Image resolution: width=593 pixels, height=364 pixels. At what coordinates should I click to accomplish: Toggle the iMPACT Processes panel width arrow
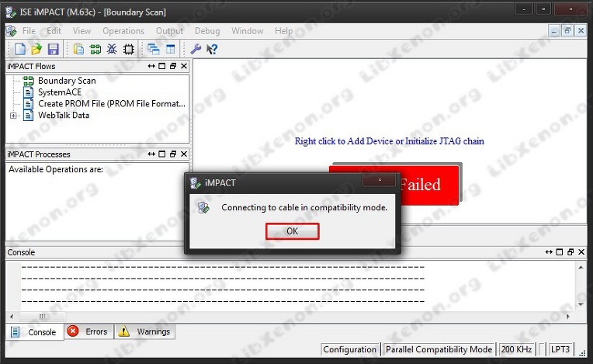pyautogui.click(x=151, y=154)
